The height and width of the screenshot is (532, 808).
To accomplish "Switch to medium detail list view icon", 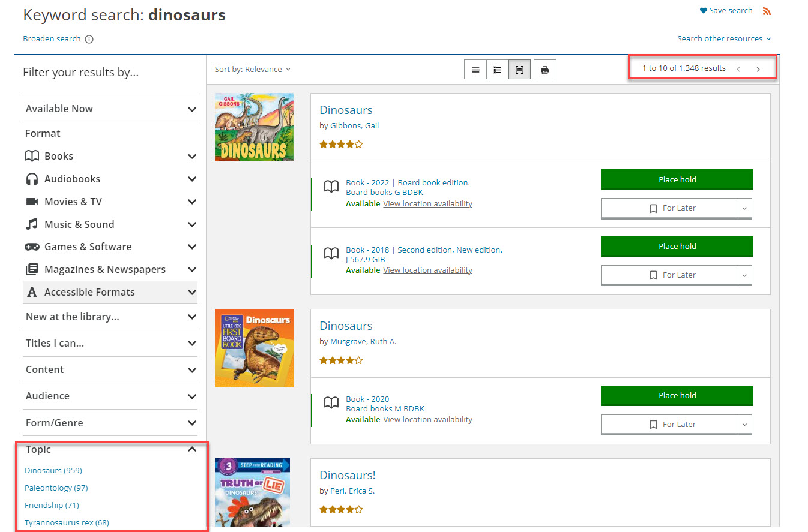I will pyautogui.click(x=497, y=70).
